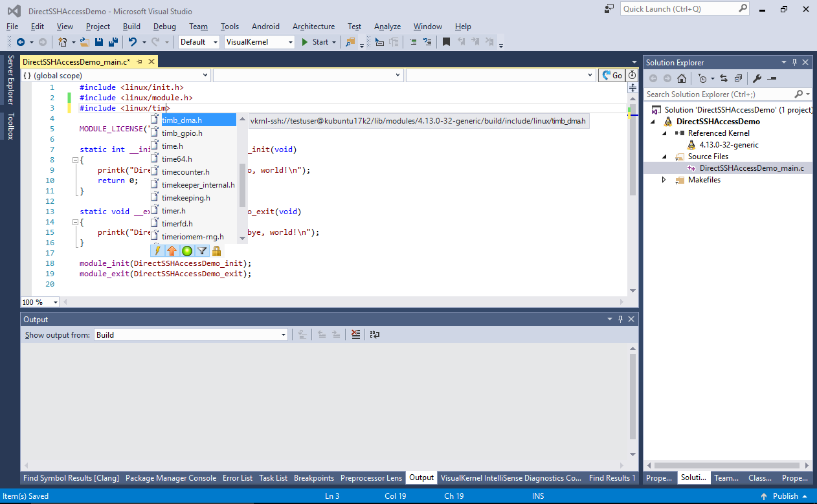The image size is (817, 504).
Task: Click the IntelliSense suggestion list scrollbar
Action: [243, 184]
